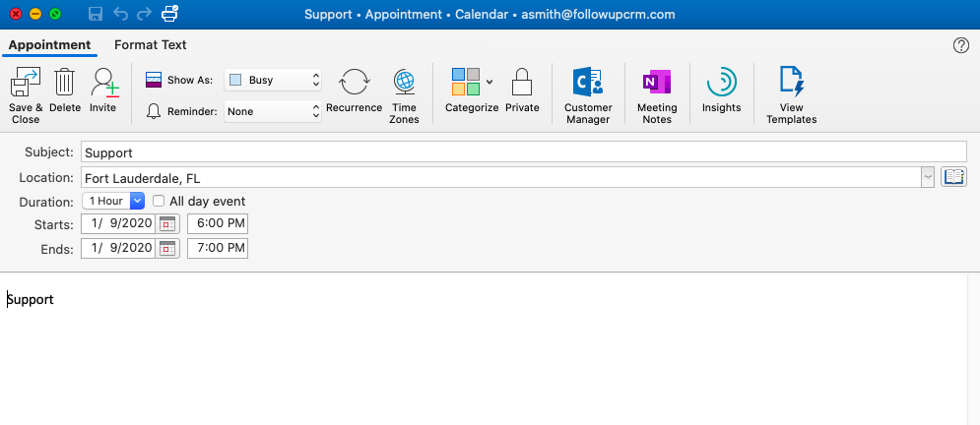Expand the Categorize dropdown arrow

(x=490, y=82)
